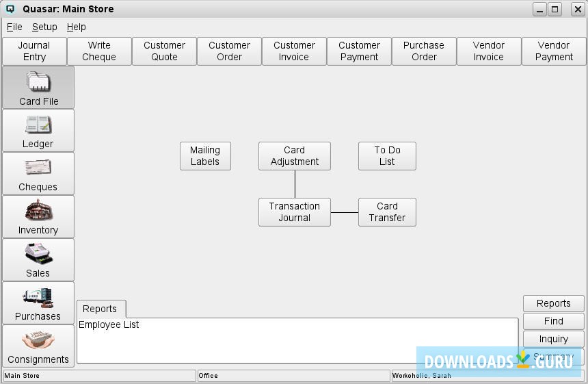Click the Journal Entry button
The width and height of the screenshot is (588, 384).
34,51
